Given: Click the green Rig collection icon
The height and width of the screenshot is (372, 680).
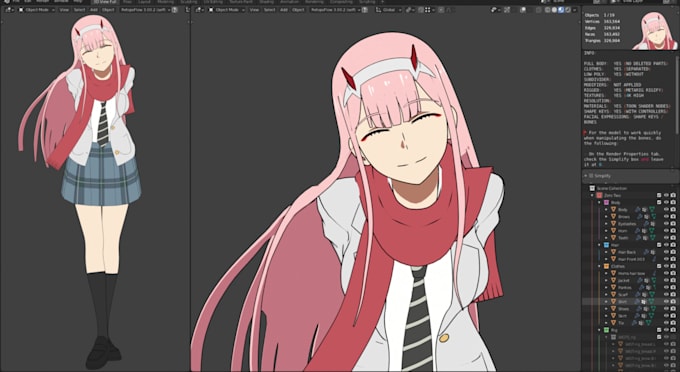Looking at the screenshot, I should [606, 330].
